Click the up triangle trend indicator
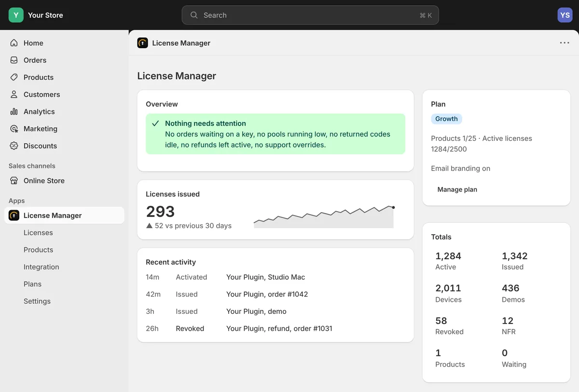The width and height of the screenshot is (579, 392). (x=150, y=226)
